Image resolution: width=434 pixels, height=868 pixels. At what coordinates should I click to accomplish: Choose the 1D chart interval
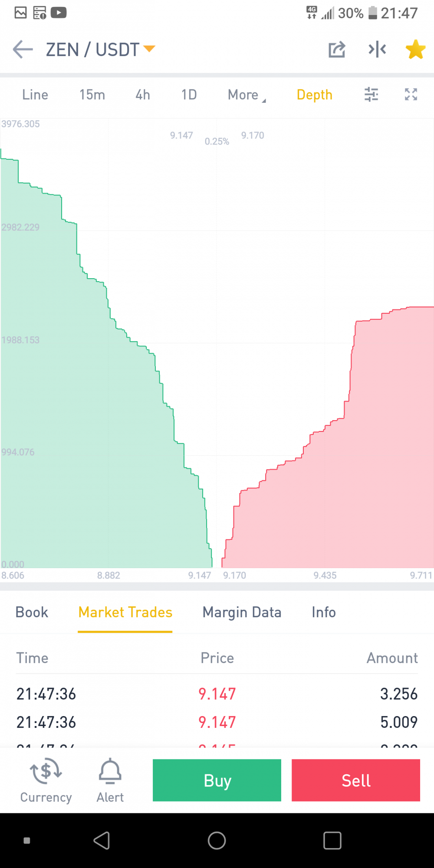189,95
